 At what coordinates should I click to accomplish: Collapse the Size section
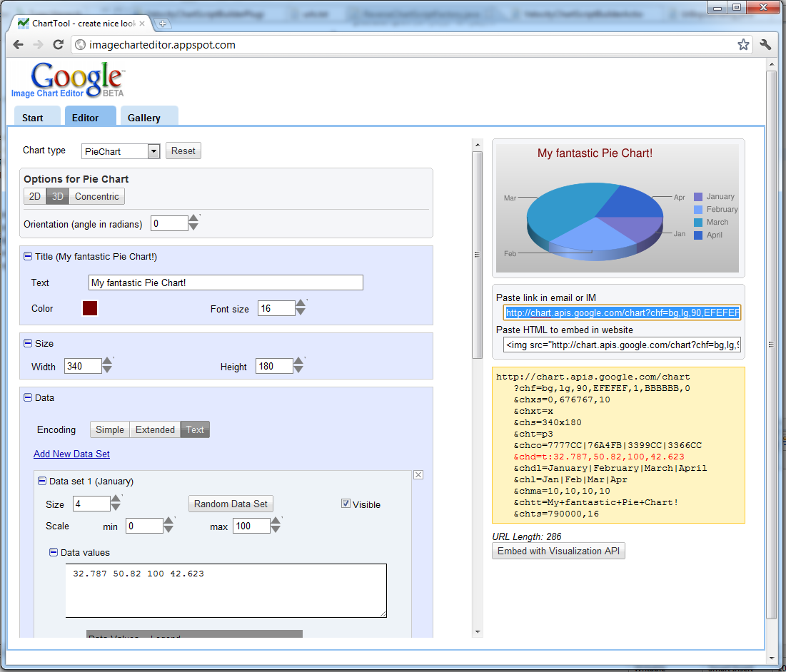[x=28, y=344]
